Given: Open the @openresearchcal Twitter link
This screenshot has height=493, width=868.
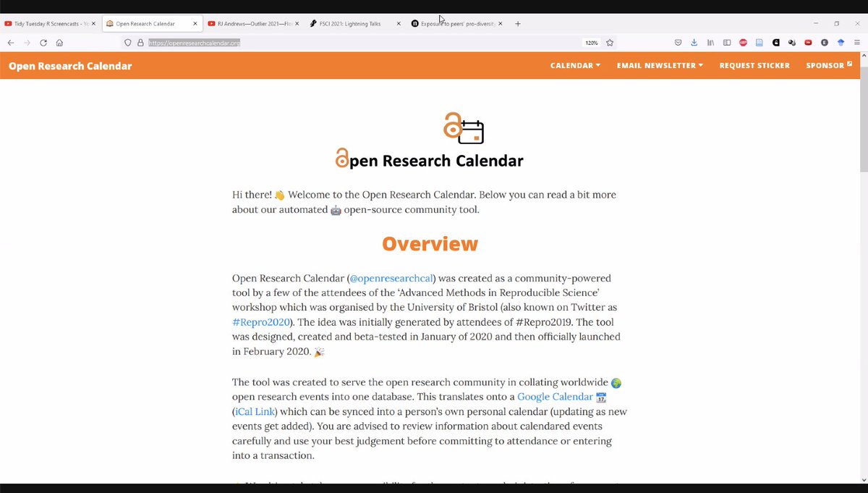Looking at the screenshot, I should [391, 278].
